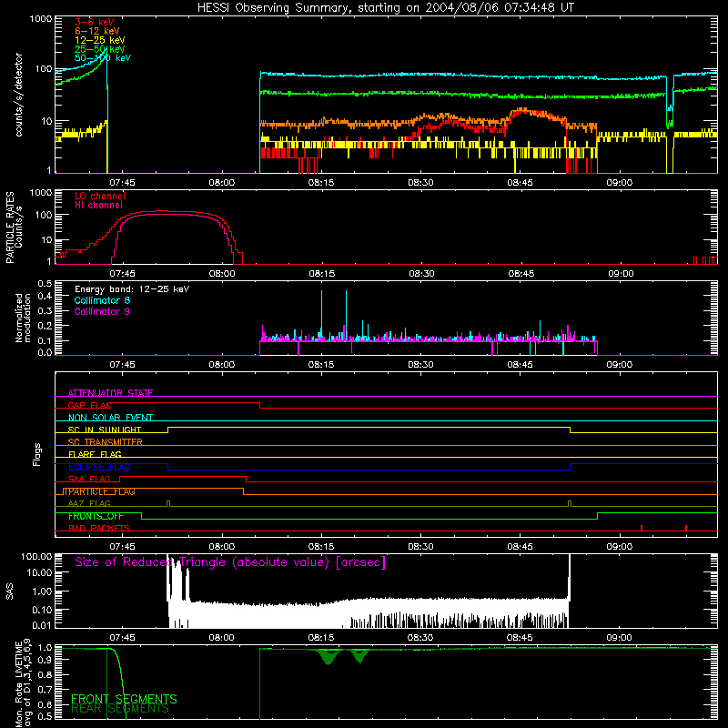
Task: Click the "08:15" tick label under the Flags panel
Action: click(321, 547)
